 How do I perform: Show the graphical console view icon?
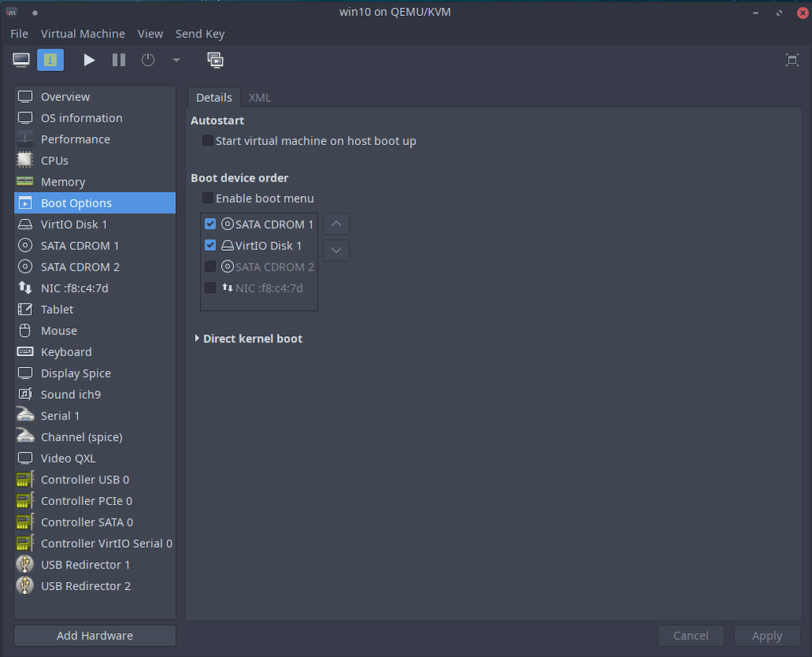click(x=21, y=60)
